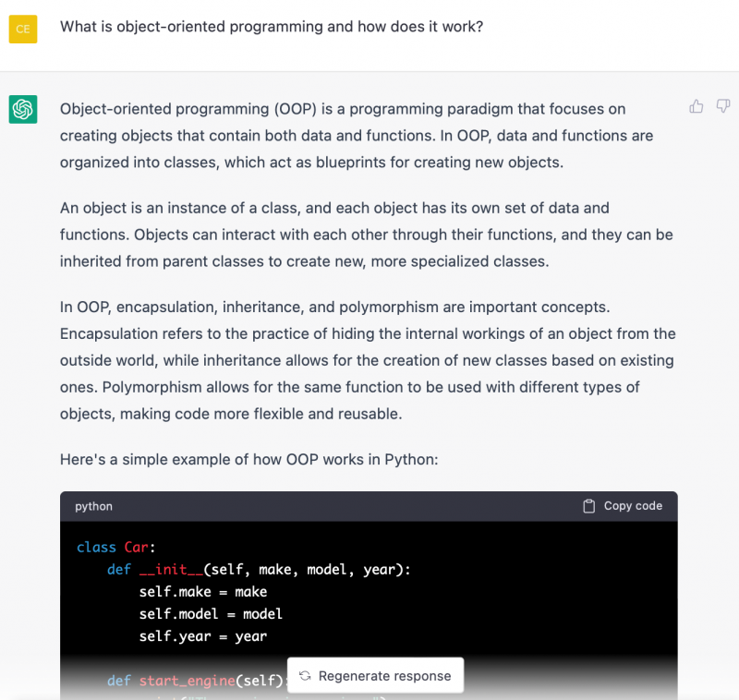Click the python language label on the code header
739x700 pixels.
click(x=93, y=506)
